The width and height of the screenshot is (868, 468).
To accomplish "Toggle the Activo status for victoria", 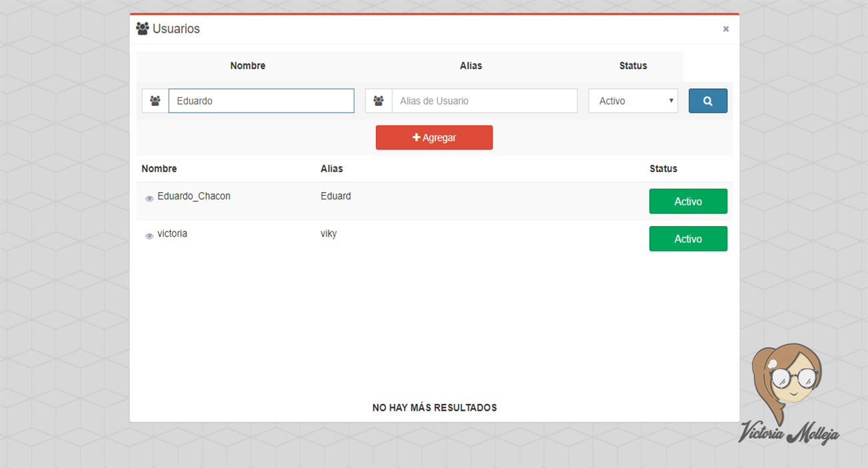I will (688, 239).
